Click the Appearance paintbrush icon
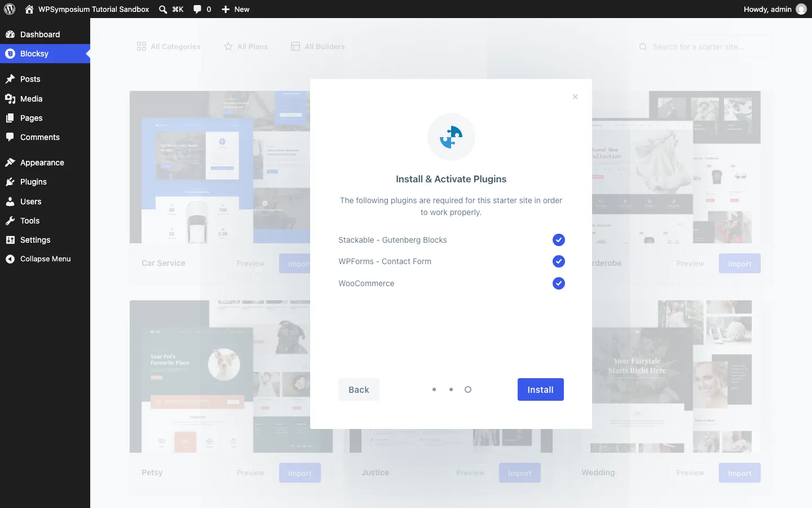Screen dimensions: 812x508 point(10,163)
